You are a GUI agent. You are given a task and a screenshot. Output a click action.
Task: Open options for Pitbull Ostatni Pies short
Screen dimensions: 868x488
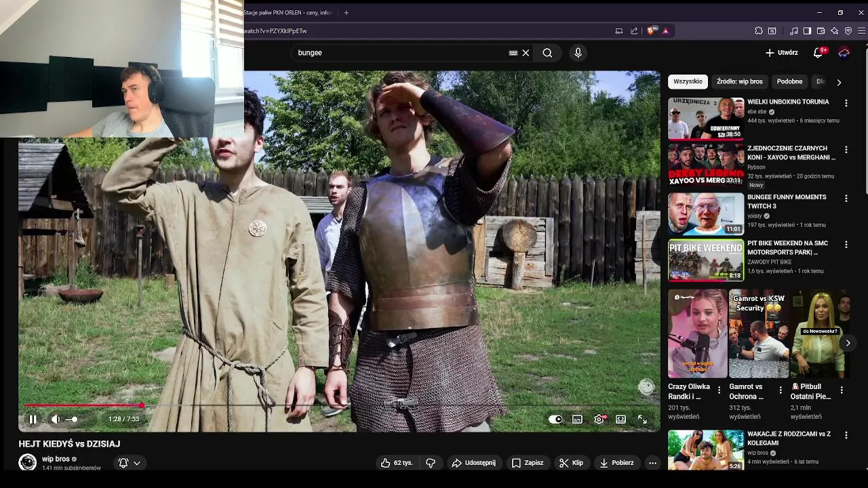click(x=842, y=390)
